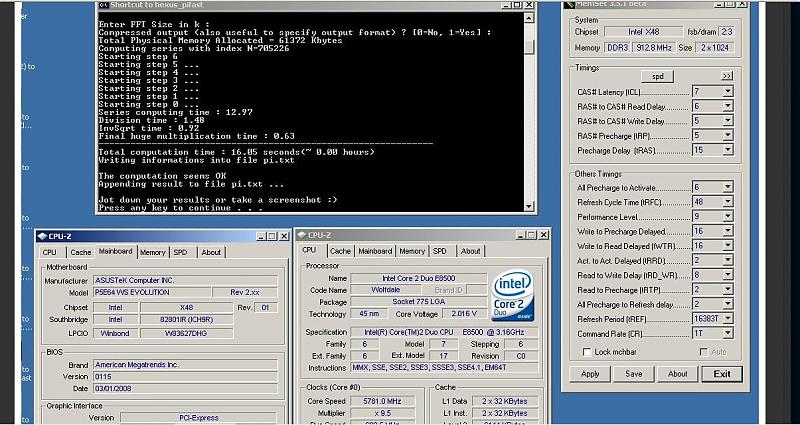This screenshot has width=800, height=425.
Task: Toggle the Lock mchbar checkbox
Action: 587,352
